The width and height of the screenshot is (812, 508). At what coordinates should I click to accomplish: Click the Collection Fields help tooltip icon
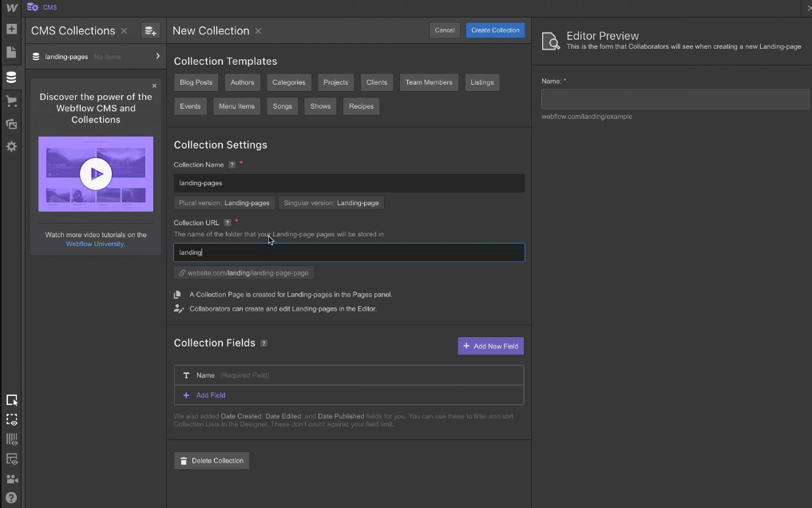click(263, 343)
